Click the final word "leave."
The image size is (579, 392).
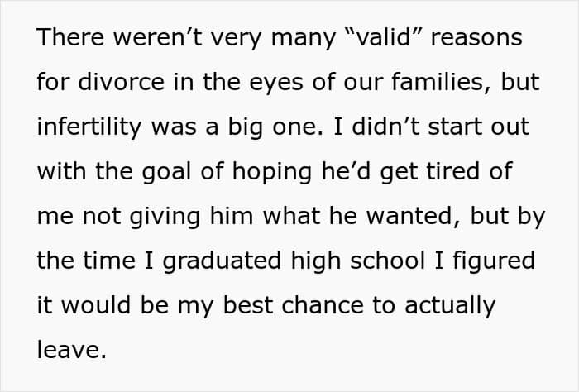[72, 350]
